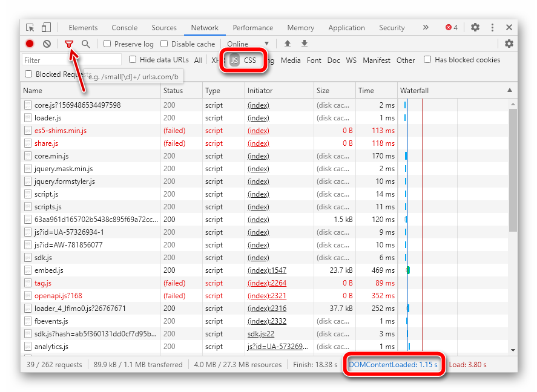Select the WS filter type
This screenshot has height=392, width=537.
351,60
